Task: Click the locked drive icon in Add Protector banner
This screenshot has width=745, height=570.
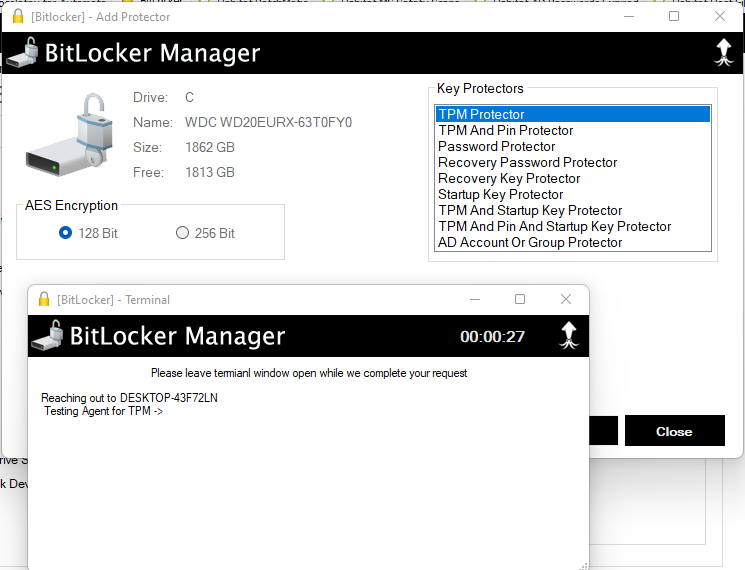Action: click(22, 53)
